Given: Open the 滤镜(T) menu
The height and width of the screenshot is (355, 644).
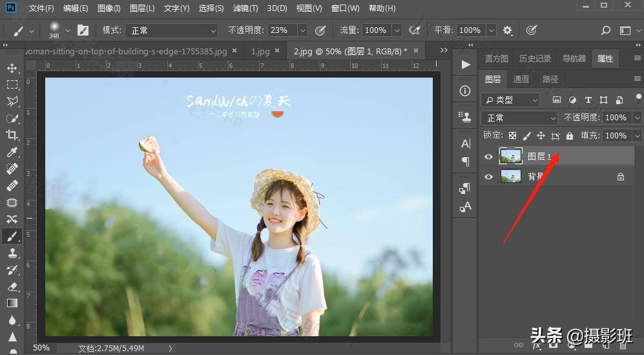Looking at the screenshot, I should [244, 8].
